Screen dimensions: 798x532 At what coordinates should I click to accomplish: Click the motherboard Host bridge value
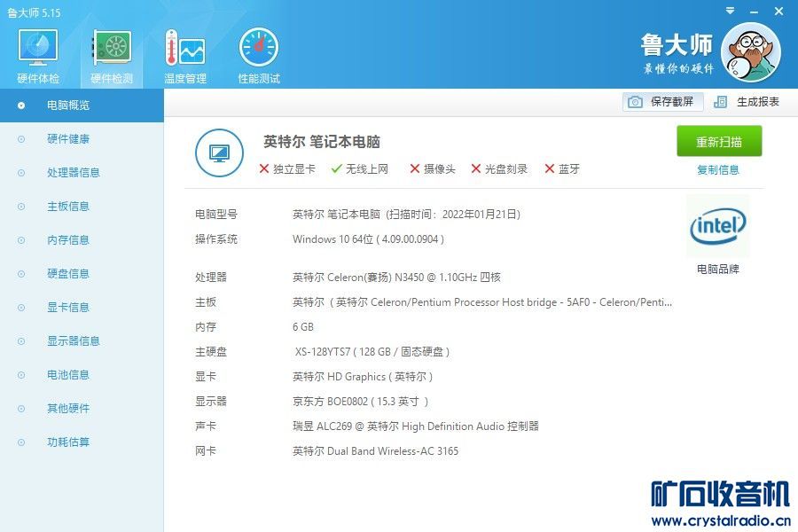(x=482, y=302)
